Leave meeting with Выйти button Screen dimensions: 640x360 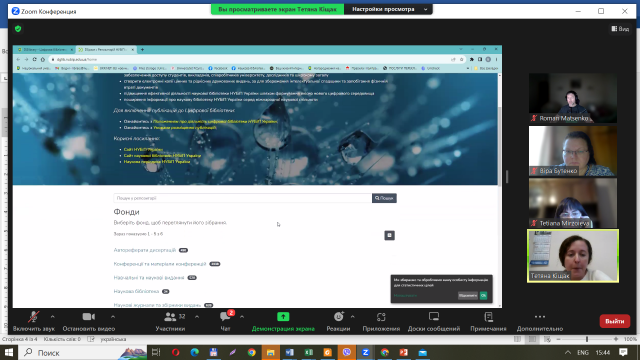pyautogui.click(x=615, y=321)
